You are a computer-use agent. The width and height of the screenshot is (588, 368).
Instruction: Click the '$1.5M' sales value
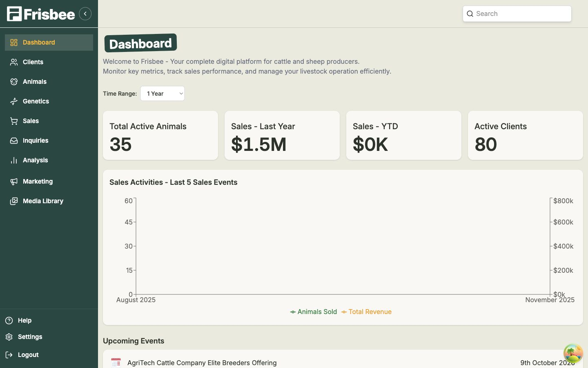click(259, 144)
